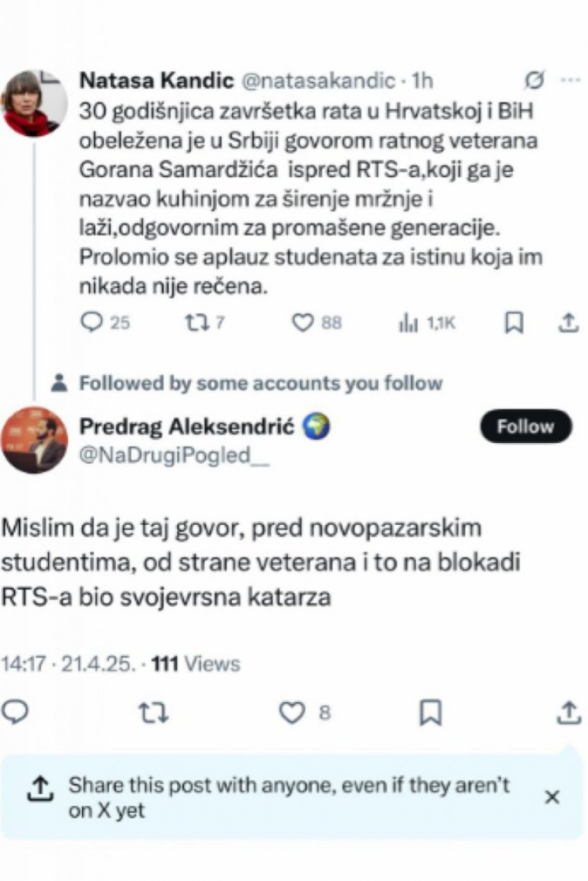Repost Predrag Aleksendrić's reply
This screenshot has height=881, width=588.
pos(155,713)
